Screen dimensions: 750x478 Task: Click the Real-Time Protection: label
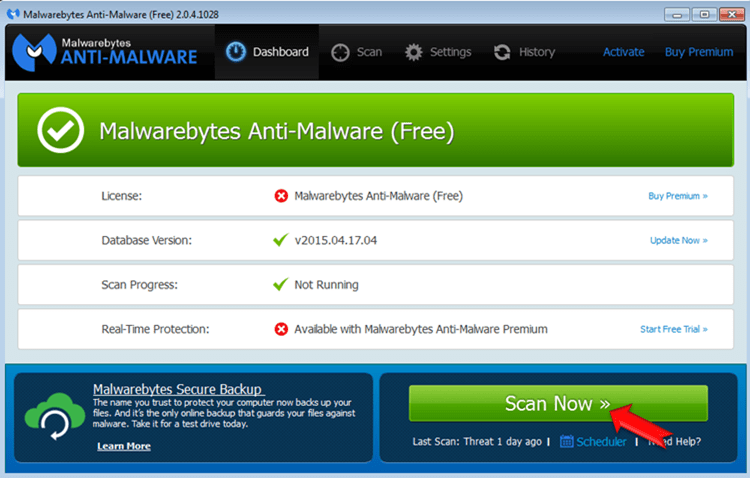pyautogui.click(x=155, y=329)
